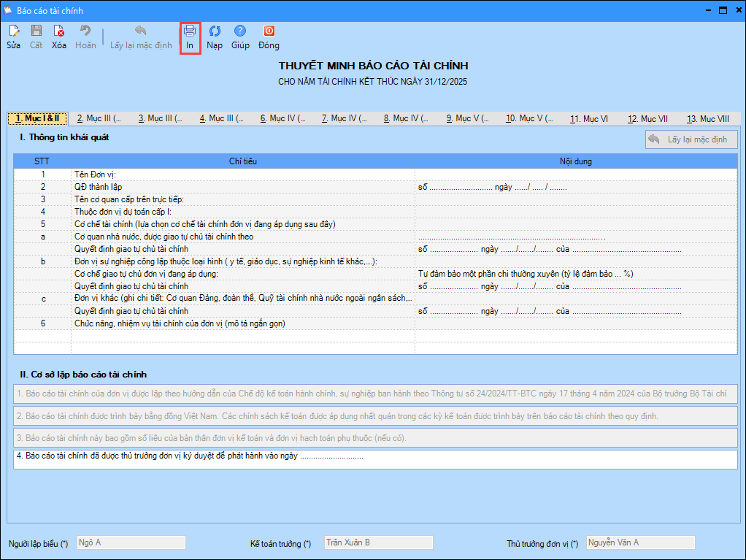The height and width of the screenshot is (560, 746).
Task: Close the form with the Đóng icon
Action: tap(269, 31)
